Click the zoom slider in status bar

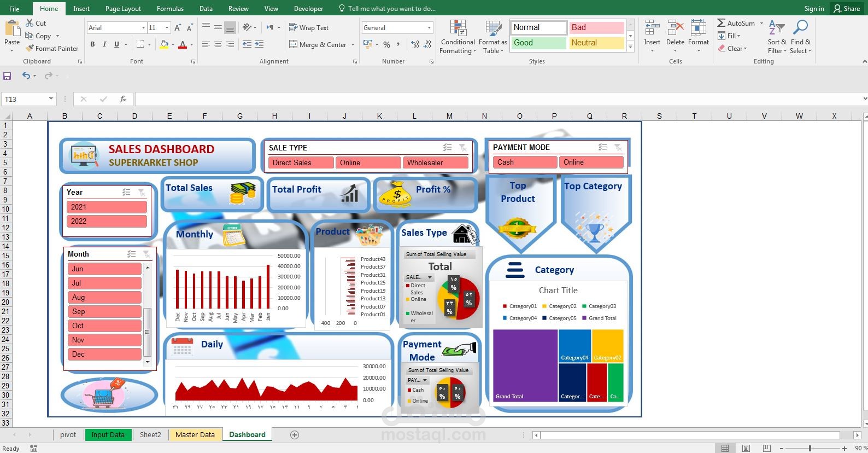[810, 448]
